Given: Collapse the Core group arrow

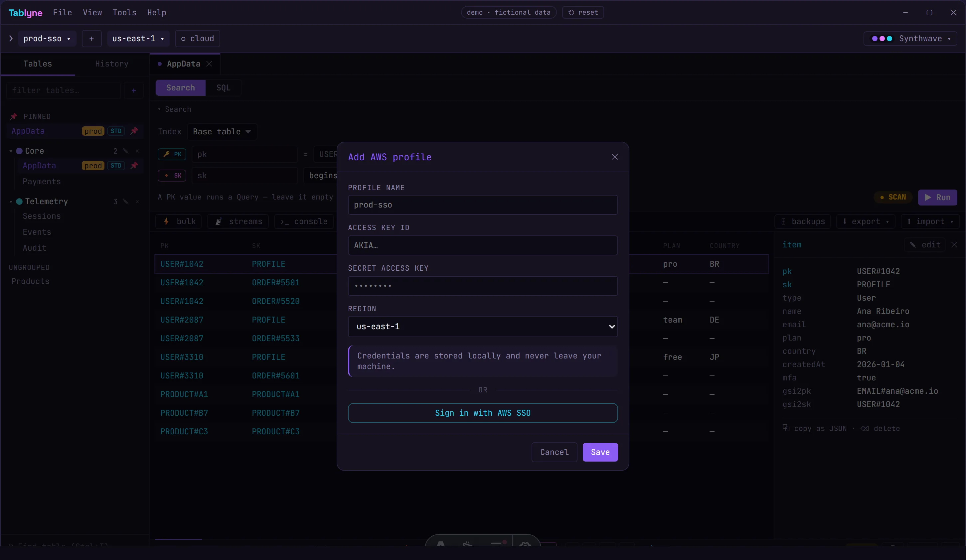Looking at the screenshot, I should coord(11,151).
